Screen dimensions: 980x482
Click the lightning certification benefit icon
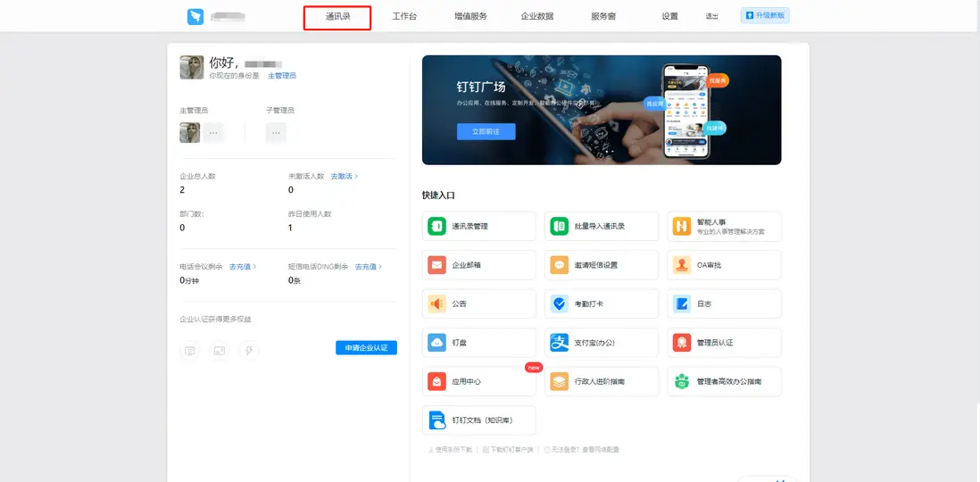coord(249,351)
